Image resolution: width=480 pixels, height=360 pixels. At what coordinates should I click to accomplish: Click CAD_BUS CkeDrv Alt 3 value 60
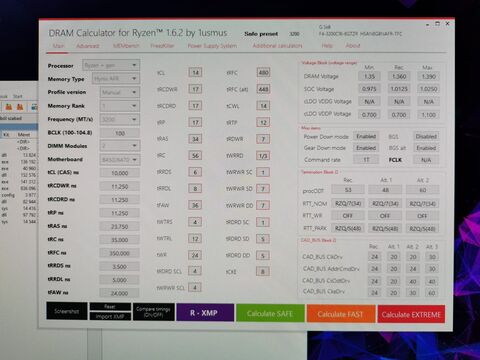coord(432,293)
